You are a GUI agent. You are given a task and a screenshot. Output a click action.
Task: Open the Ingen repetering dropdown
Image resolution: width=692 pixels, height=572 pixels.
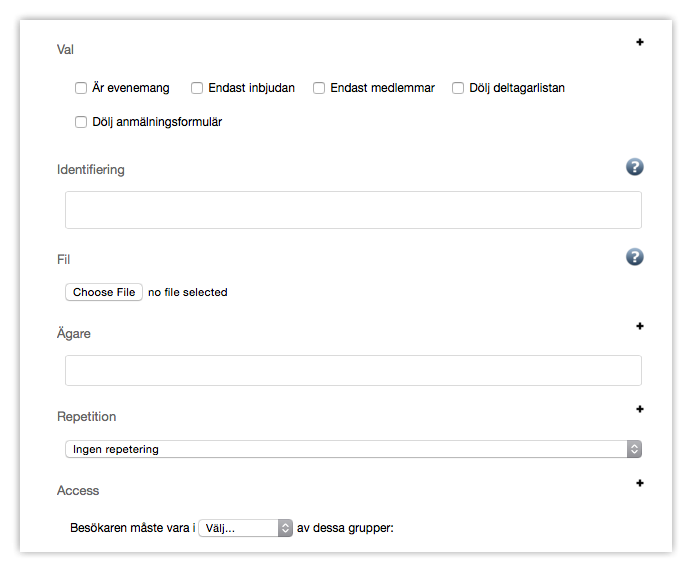click(x=353, y=449)
